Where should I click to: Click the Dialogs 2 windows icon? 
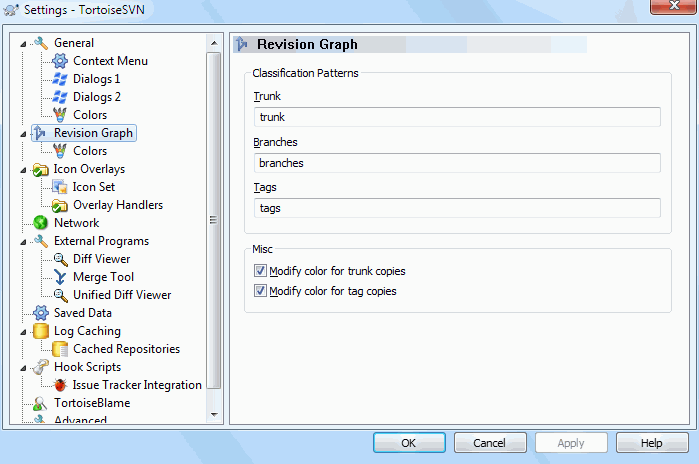click(60, 97)
